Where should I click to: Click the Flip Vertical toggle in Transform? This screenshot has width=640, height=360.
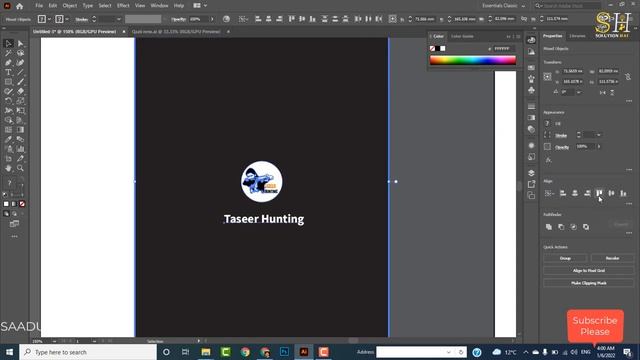coord(612,93)
